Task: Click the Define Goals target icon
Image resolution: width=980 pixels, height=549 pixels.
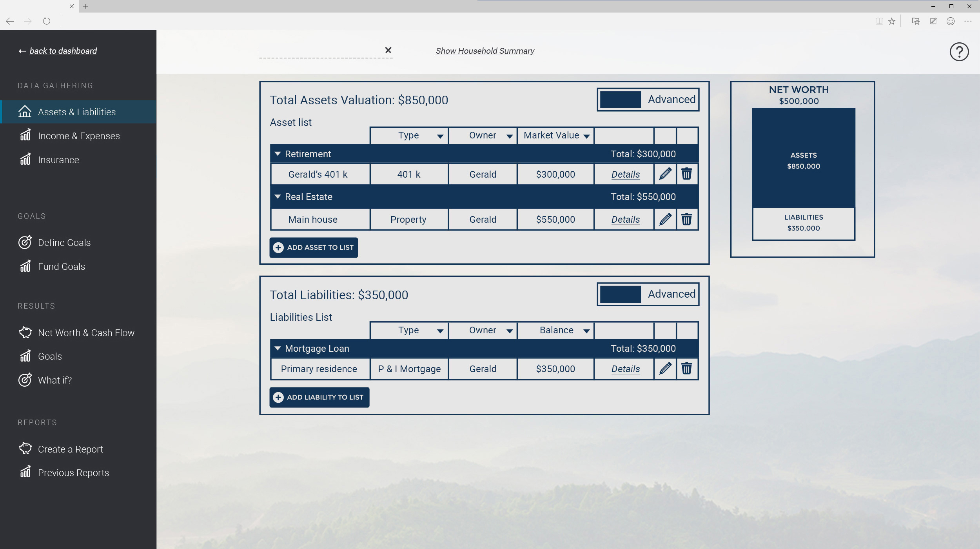Action: [x=25, y=242]
